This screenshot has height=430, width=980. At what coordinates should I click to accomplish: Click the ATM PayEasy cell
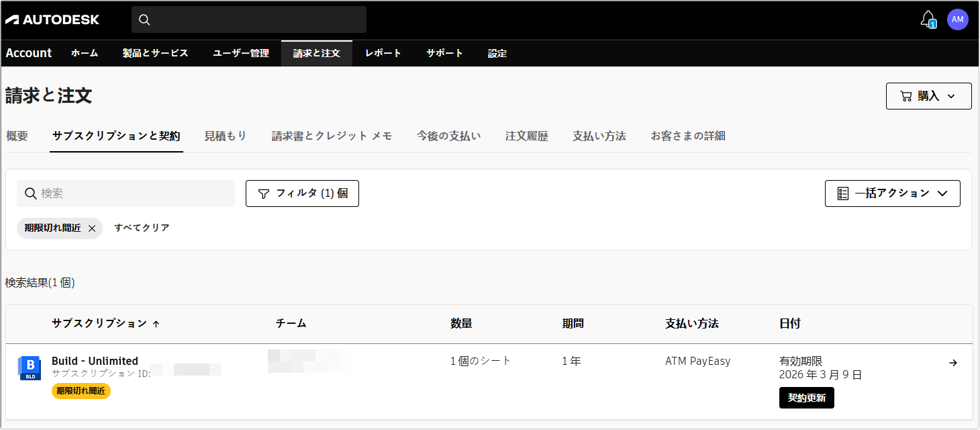697,361
